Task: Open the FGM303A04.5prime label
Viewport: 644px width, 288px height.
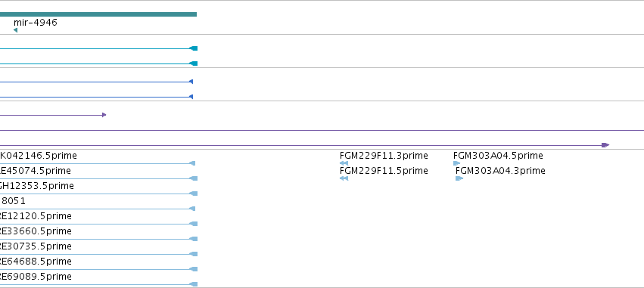Action: (498, 156)
